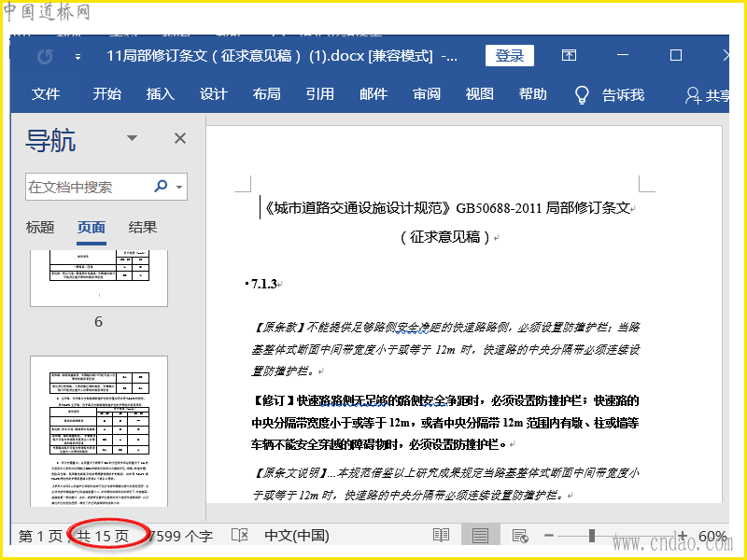Image resolution: width=747 pixels, height=560 pixels.
Task: Click the zoom slider handle
Action: click(592, 536)
